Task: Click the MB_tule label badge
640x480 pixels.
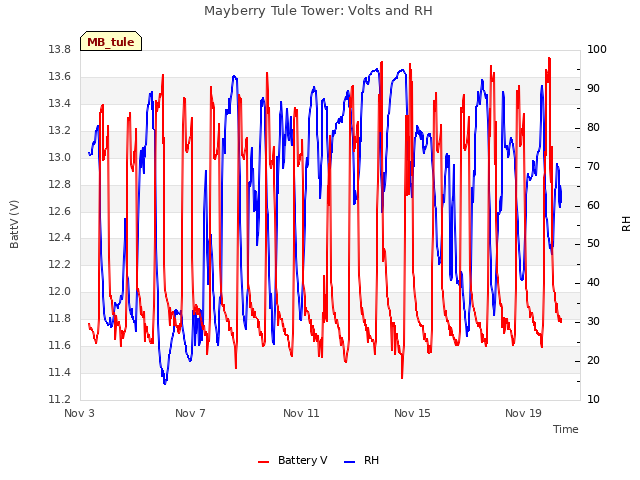Action: coord(111,41)
